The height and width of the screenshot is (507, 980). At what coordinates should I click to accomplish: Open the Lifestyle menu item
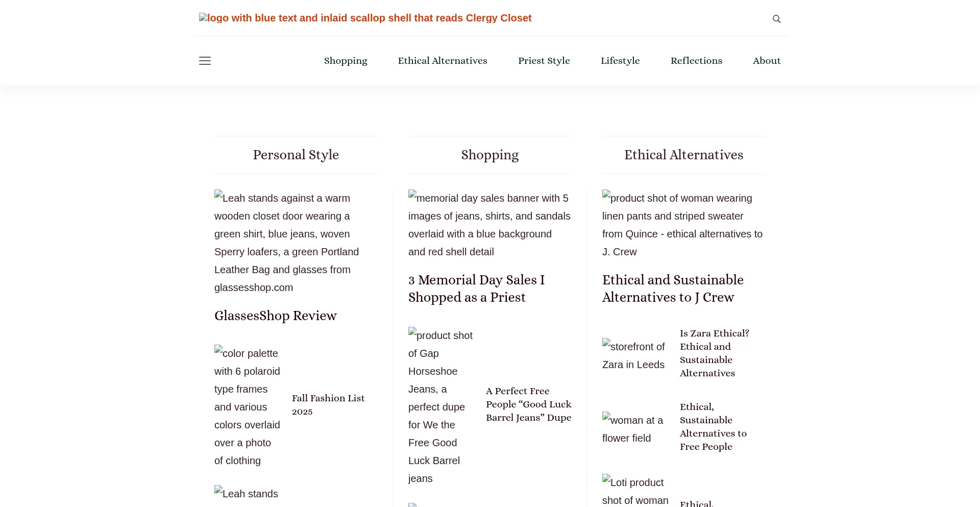(620, 61)
